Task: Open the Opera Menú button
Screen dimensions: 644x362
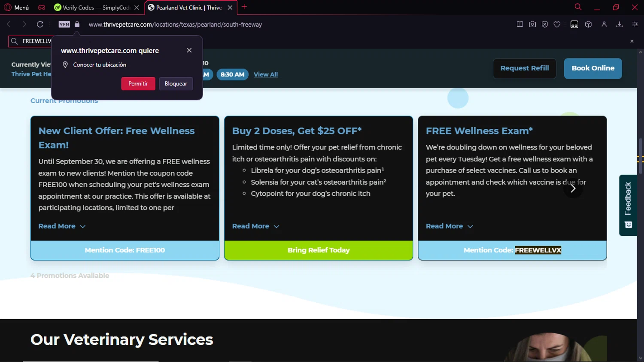Action: click(x=16, y=7)
